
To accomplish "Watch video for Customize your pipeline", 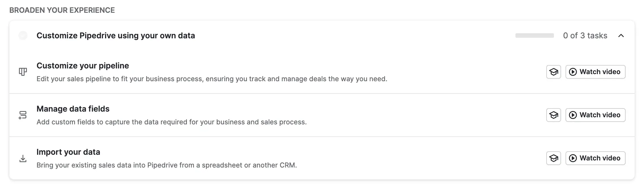I will tap(595, 72).
